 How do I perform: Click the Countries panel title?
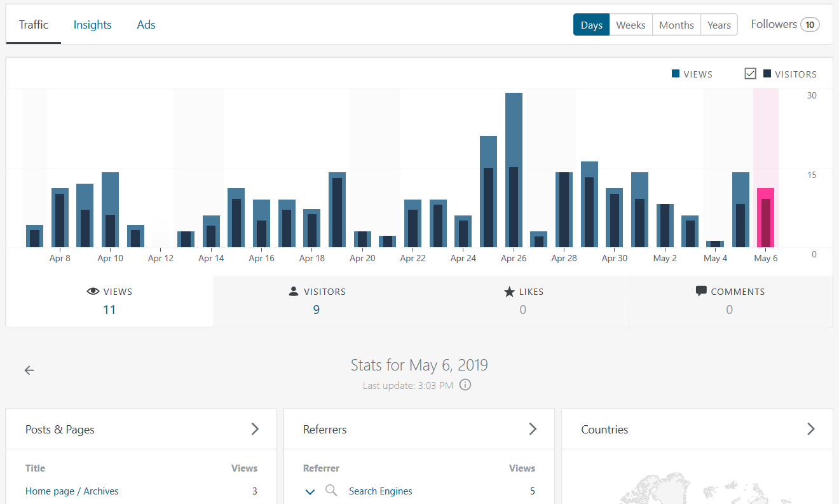coord(604,430)
